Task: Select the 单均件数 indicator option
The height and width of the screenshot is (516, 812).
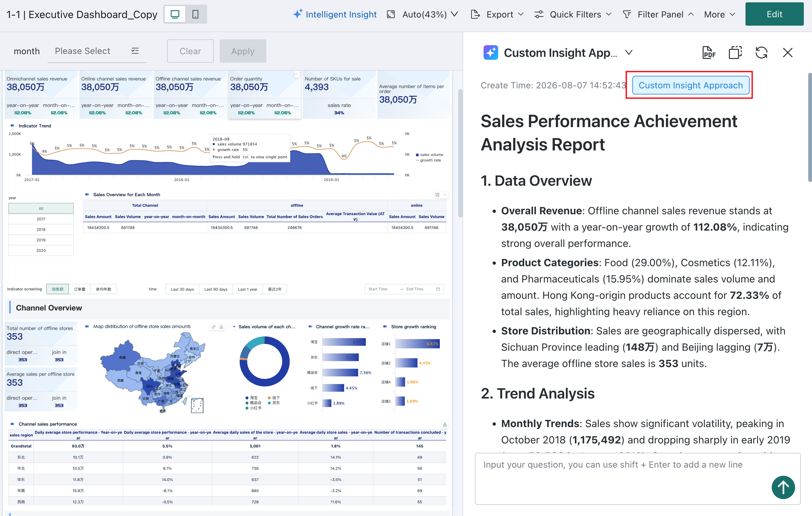Action: point(104,289)
